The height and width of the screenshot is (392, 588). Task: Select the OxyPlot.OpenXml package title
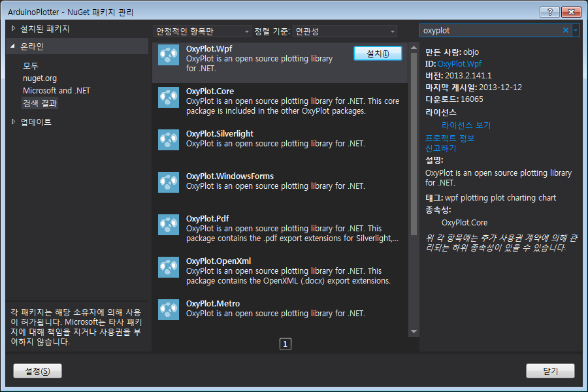(x=219, y=261)
